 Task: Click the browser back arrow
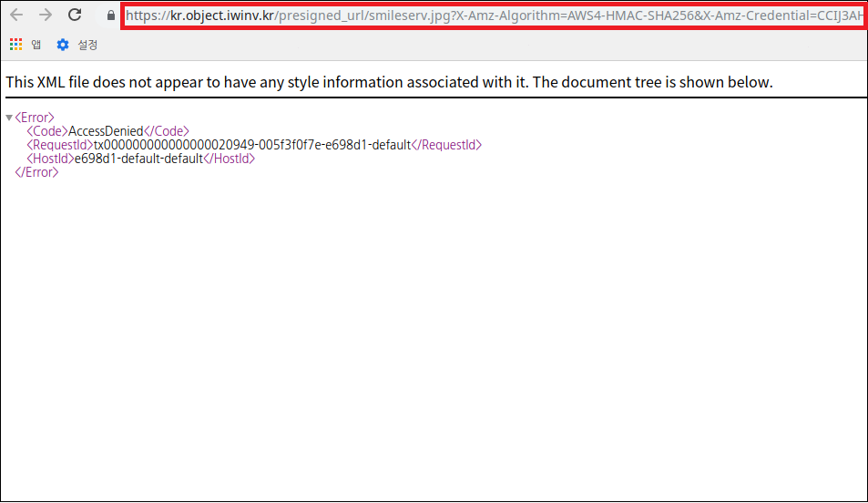[x=16, y=15]
